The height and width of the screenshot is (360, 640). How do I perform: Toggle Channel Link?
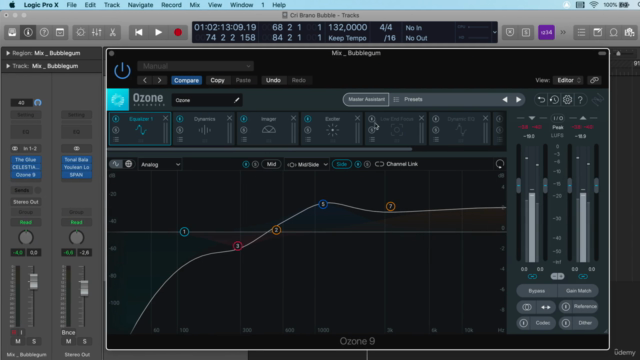pyautogui.click(x=396, y=164)
